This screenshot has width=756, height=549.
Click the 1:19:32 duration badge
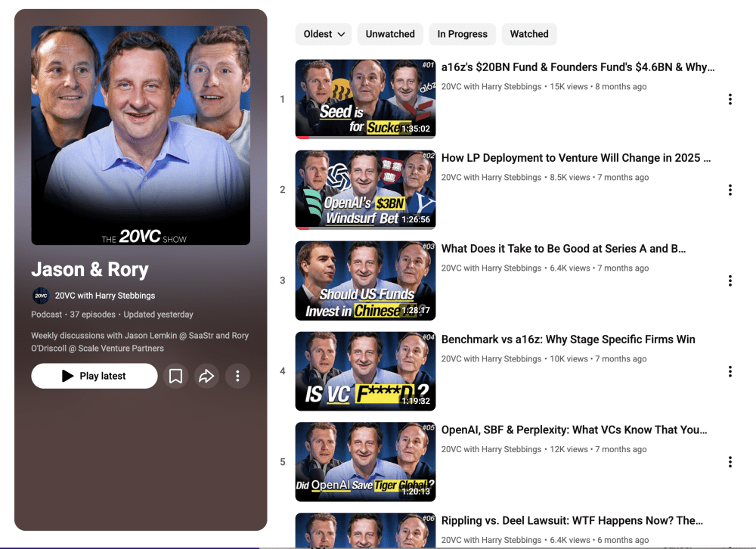coord(416,401)
